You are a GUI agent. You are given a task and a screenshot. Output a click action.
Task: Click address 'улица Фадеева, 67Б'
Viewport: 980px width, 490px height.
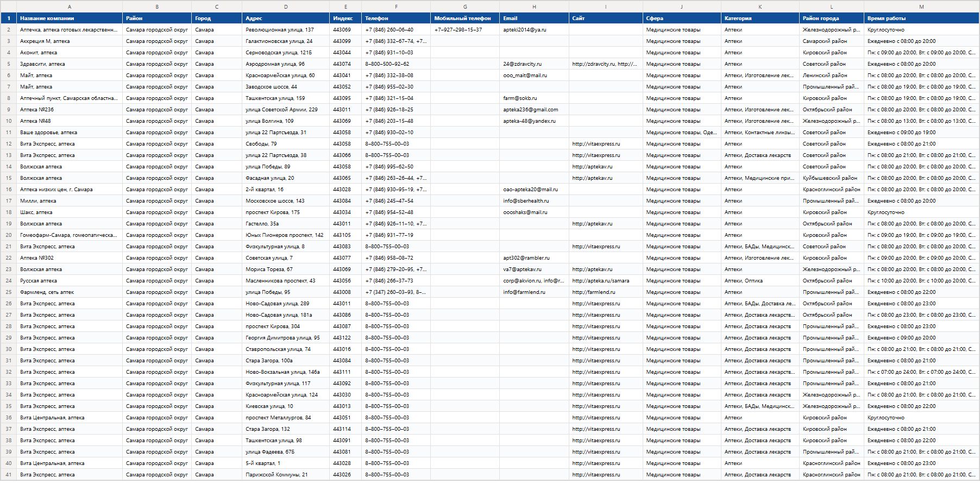click(x=286, y=452)
